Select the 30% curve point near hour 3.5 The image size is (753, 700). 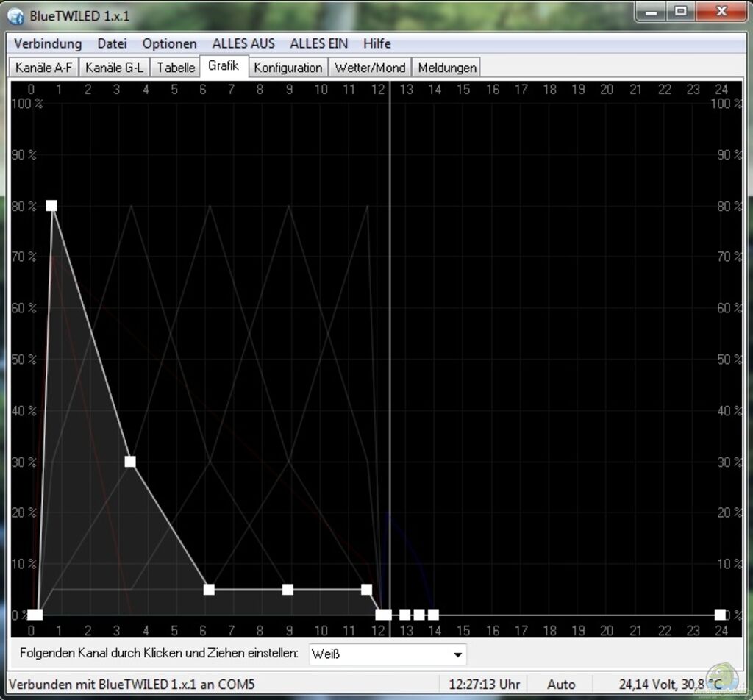130,462
